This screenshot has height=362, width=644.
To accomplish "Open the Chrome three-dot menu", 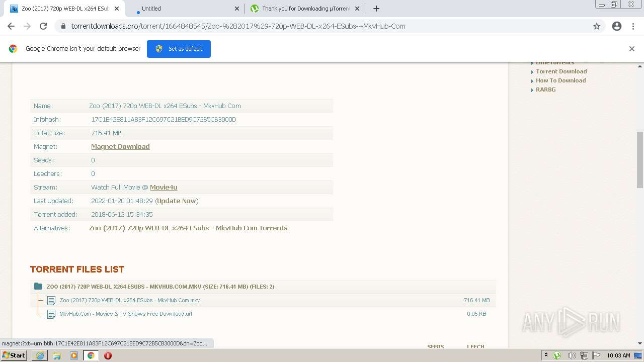I will coord(633,26).
